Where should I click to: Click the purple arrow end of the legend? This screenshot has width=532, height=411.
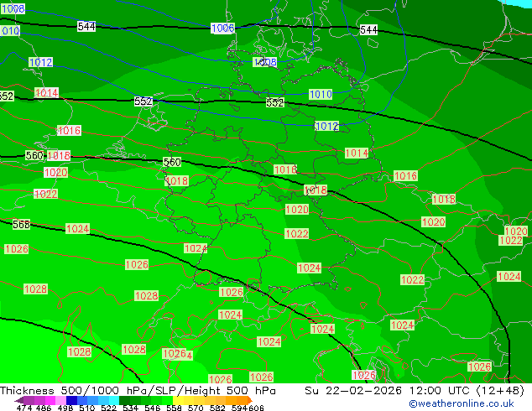click(18, 400)
